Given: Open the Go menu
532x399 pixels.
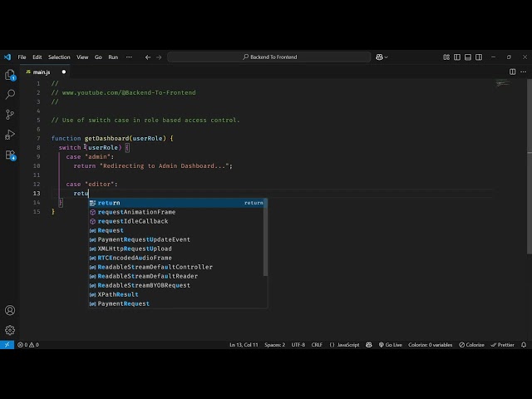Looking at the screenshot, I should coord(98,57).
